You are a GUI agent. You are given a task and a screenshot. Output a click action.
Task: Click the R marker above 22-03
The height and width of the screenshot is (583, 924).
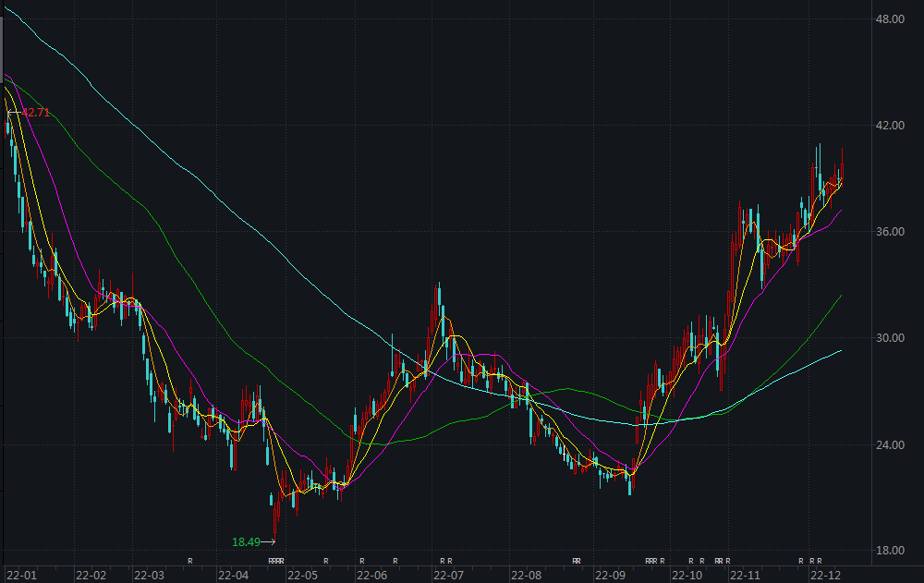190,561
